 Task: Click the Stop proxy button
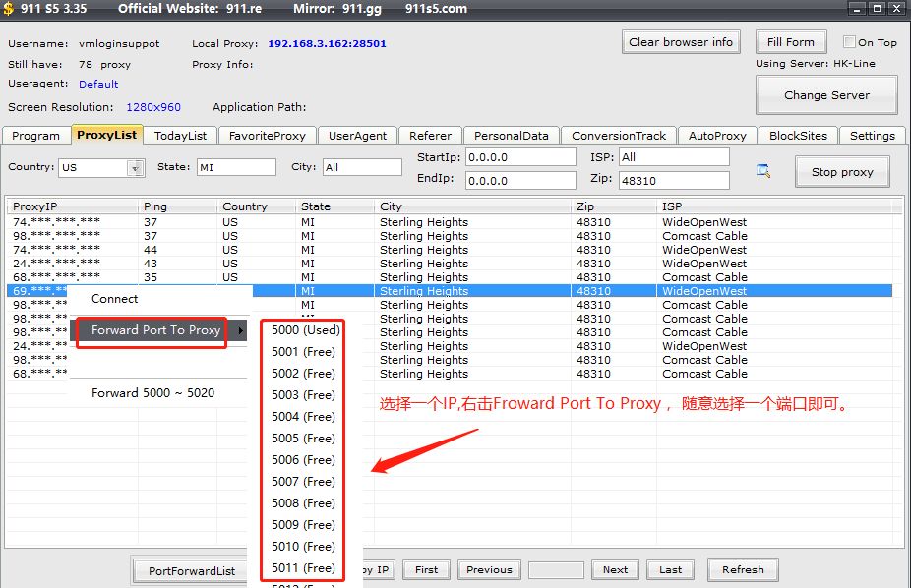841,172
